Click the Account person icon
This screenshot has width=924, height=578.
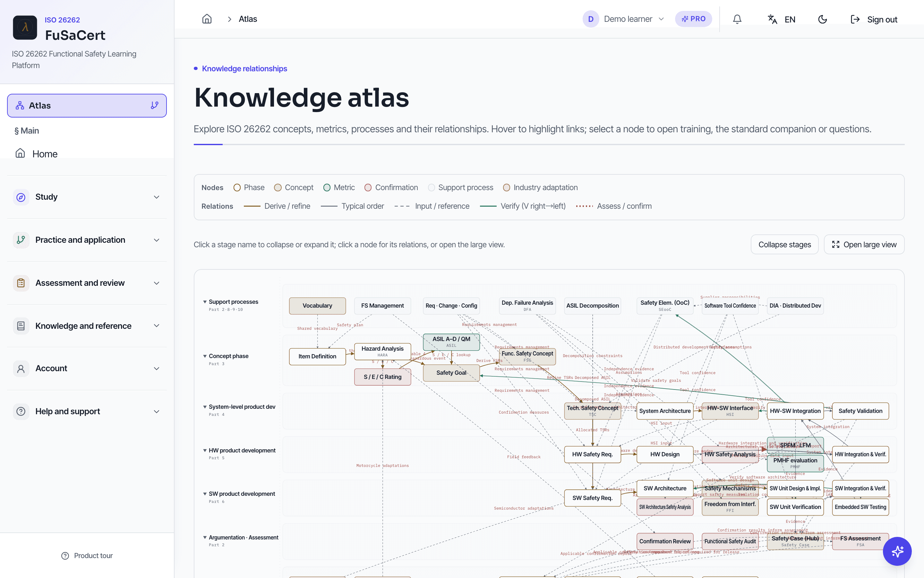pyautogui.click(x=21, y=369)
